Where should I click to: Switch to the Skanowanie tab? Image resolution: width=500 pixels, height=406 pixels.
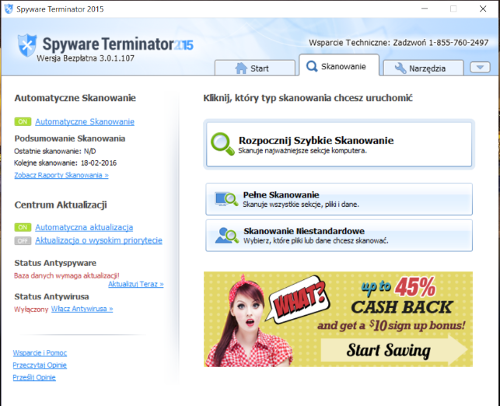point(339,65)
